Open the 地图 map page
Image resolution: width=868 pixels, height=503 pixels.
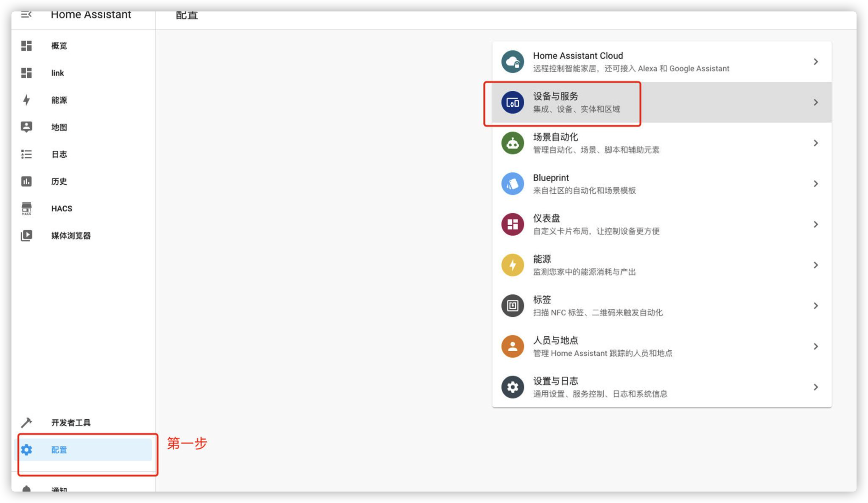[x=83, y=127]
